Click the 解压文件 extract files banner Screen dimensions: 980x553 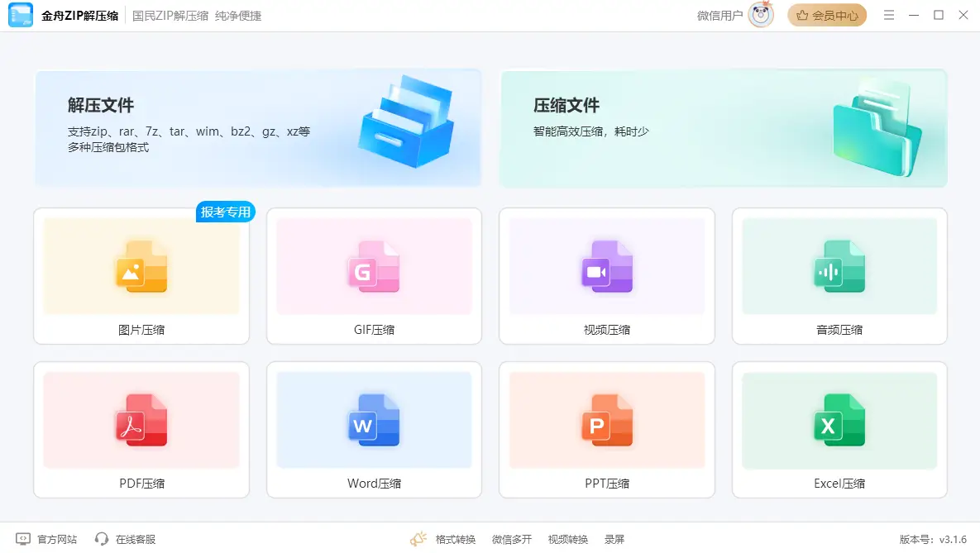pyautogui.click(x=258, y=128)
